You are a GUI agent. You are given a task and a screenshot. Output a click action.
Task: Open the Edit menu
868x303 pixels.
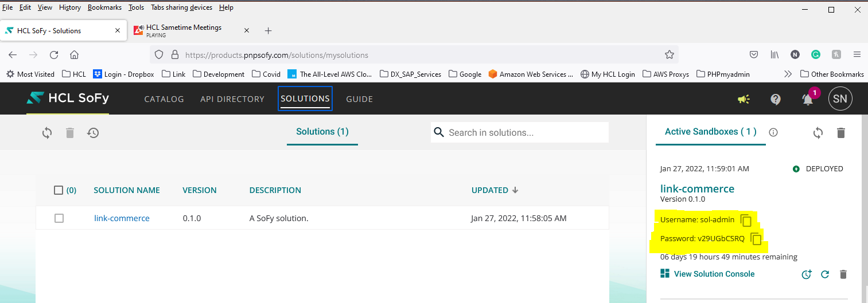pos(25,7)
